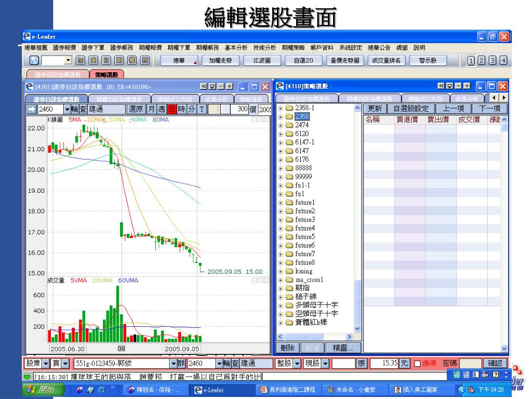Open 股票 product type dropdown

coord(46,363)
